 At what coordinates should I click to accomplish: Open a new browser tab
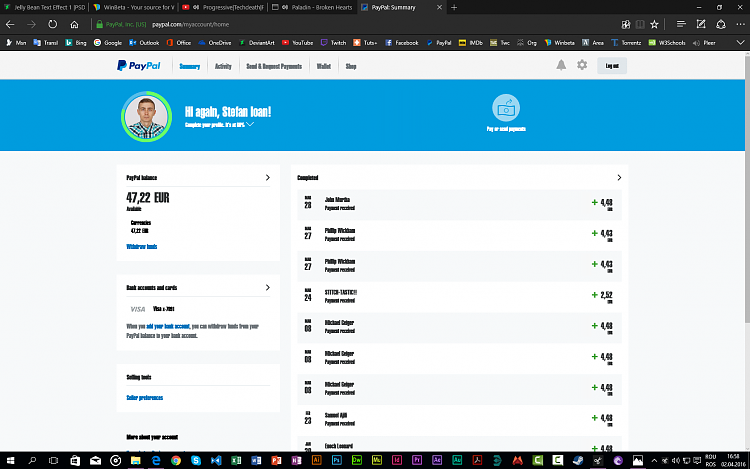tap(454, 7)
